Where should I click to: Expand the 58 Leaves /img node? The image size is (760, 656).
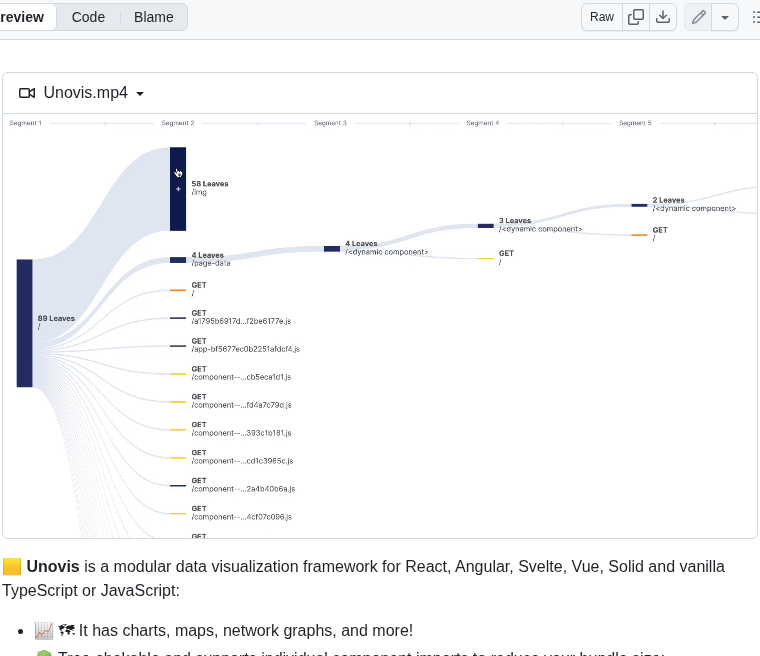(x=178, y=189)
